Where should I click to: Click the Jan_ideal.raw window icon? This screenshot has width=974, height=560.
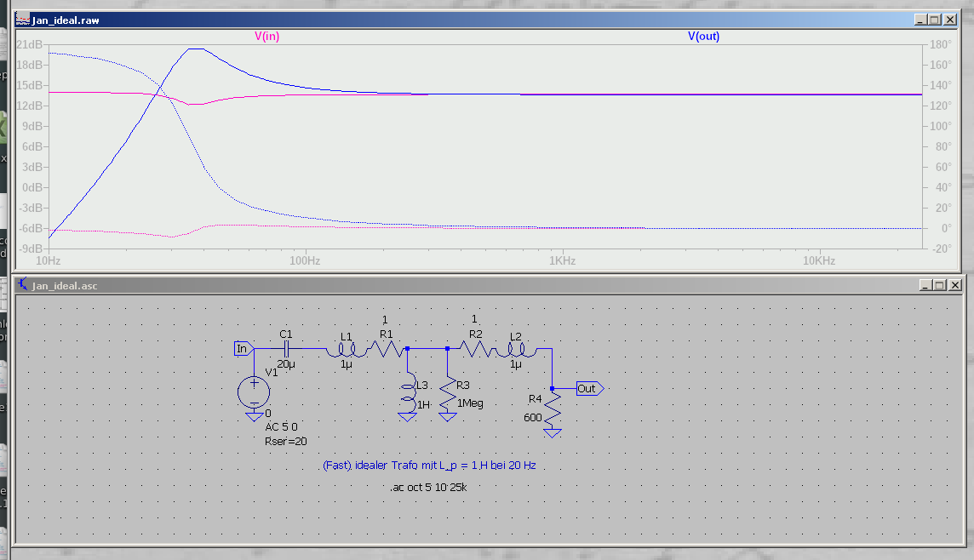(23, 20)
